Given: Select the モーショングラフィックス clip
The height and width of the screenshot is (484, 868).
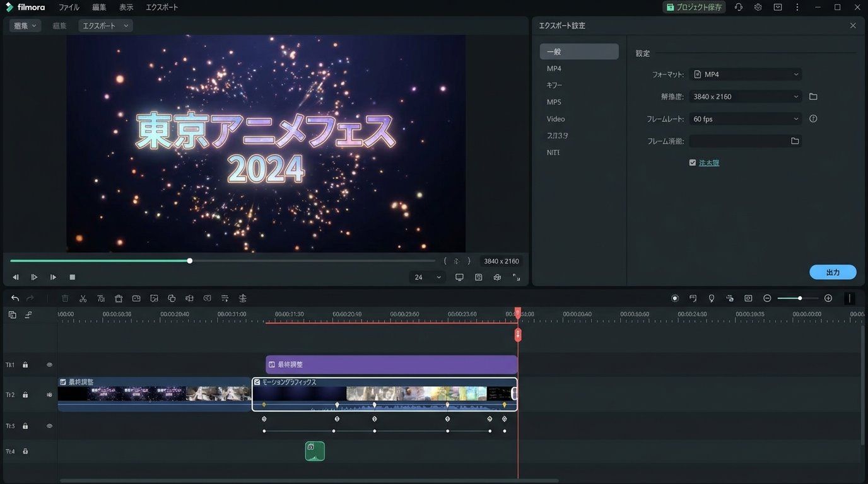Looking at the screenshot, I should point(385,395).
